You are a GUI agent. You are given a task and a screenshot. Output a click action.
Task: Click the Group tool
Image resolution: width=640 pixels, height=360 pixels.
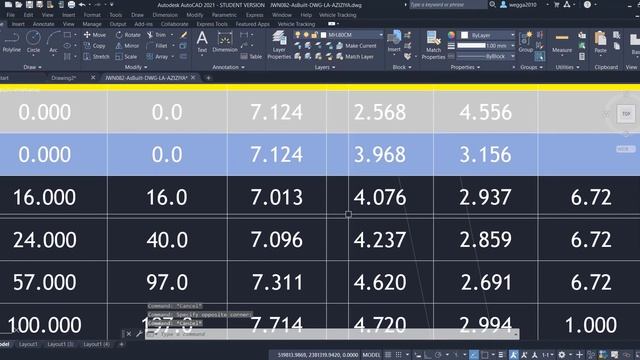[526, 42]
